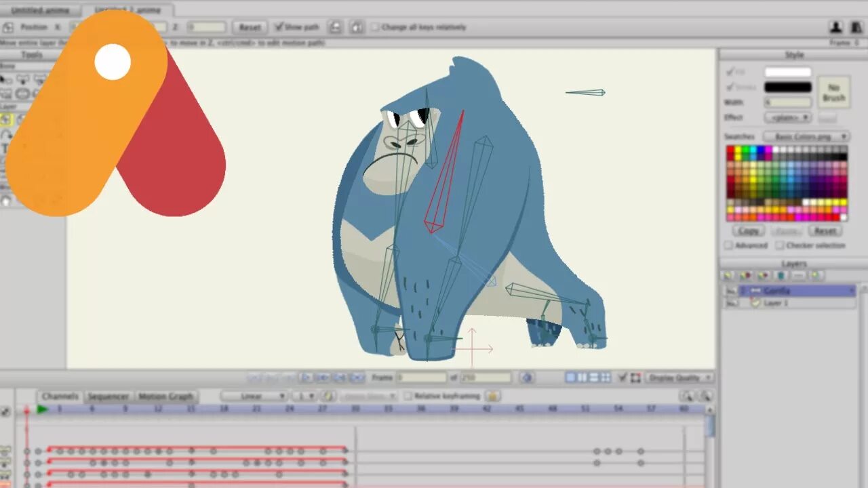The width and height of the screenshot is (868, 488).
Task: Click the Reset button in options bar
Action: point(250,27)
